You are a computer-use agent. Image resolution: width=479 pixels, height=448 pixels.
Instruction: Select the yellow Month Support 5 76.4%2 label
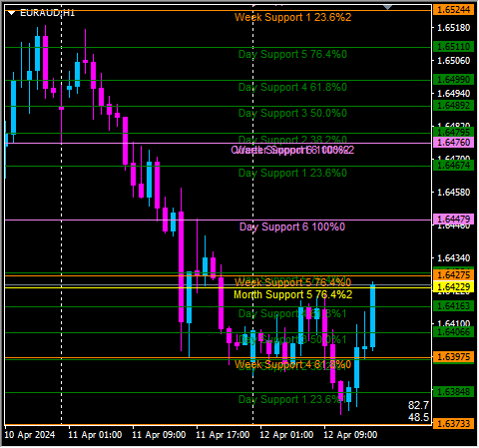[292, 294]
